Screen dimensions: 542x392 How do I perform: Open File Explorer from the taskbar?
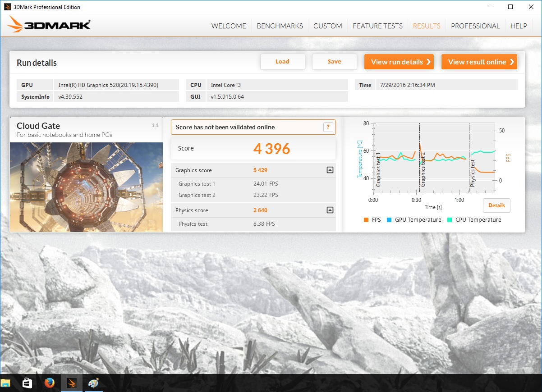coord(5,383)
